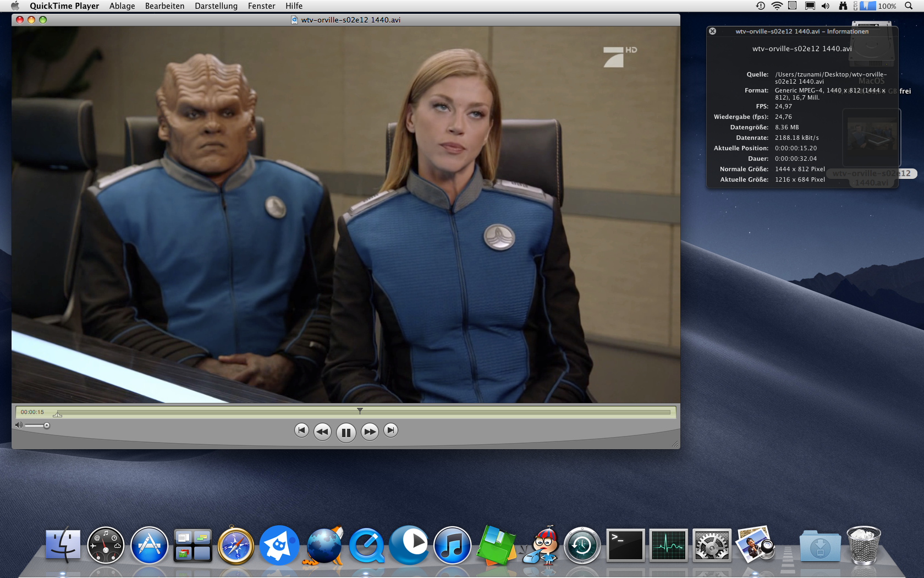This screenshot has width=924, height=578.
Task: Click the file path next to Quelle
Action: (831, 78)
